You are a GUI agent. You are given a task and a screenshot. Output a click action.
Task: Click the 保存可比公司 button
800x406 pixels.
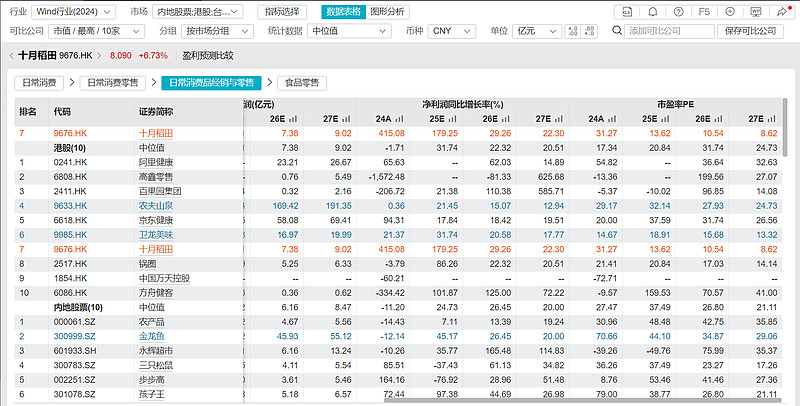750,31
